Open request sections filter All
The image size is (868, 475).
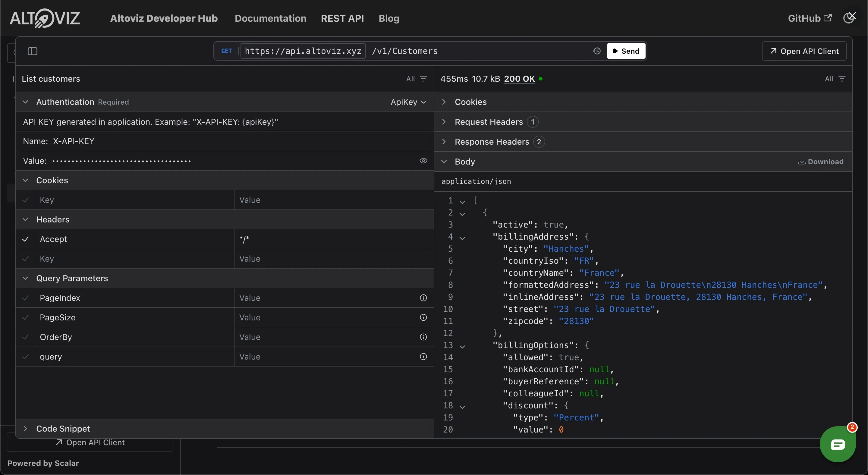[x=417, y=79]
